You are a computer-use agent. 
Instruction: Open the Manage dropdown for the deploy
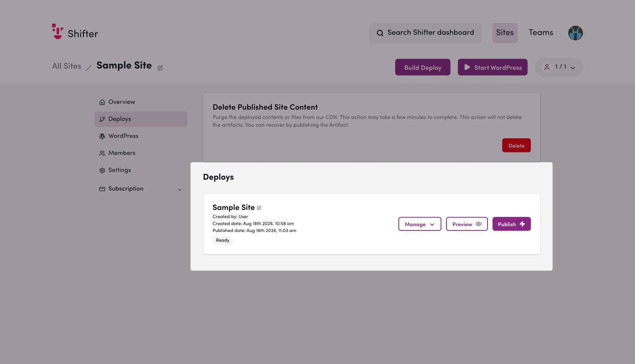(x=420, y=224)
